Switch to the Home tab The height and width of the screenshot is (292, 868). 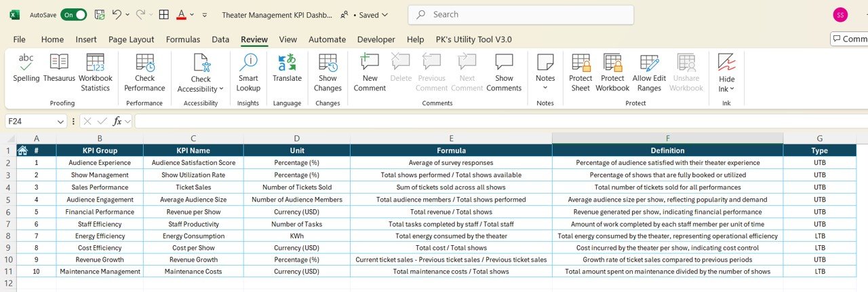pyautogui.click(x=52, y=39)
